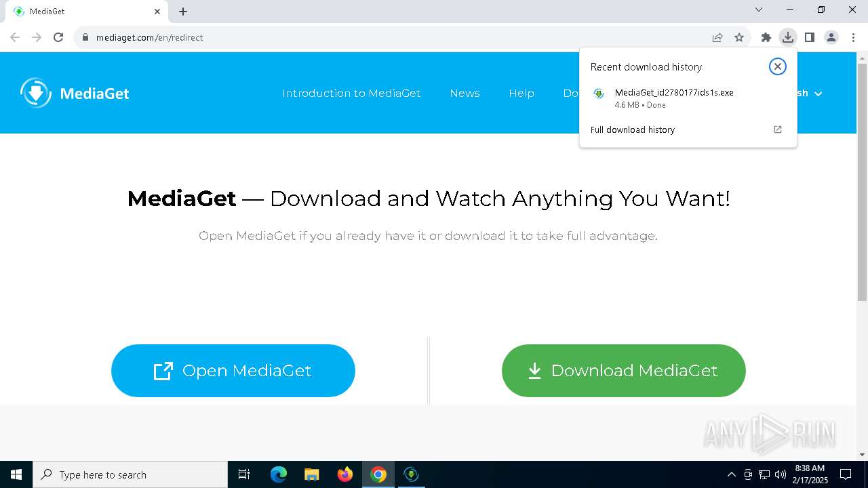Click the Open MediaGet button
Viewport: 868px width, 488px height.
(233, 371)
